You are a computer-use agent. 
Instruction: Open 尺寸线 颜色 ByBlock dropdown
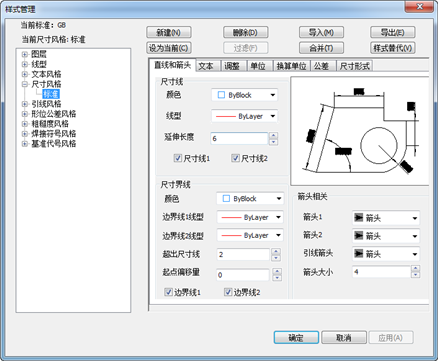245,95
